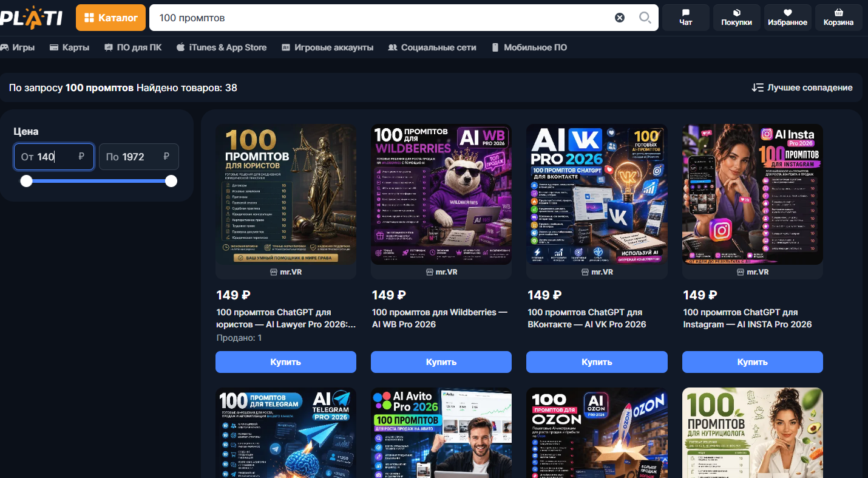Open the lawyers prompts product image
The image size is (868, 478).
(x=286, y=194)
